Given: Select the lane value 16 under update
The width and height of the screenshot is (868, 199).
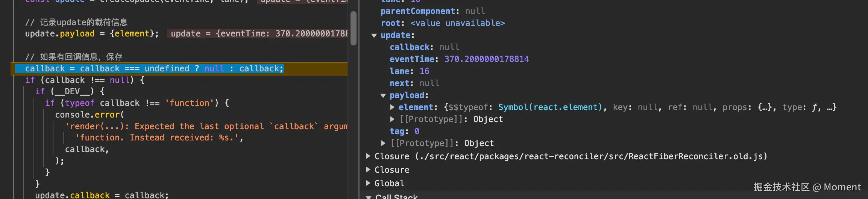Looking at the screenshot, I should (424, 71).
